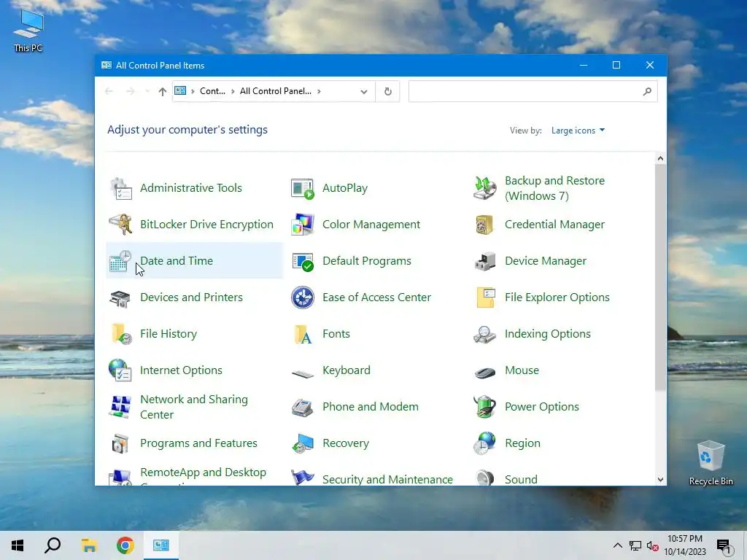Open taskbar Search
This screenshot has width=747, height=560.
tap(53, 545)
